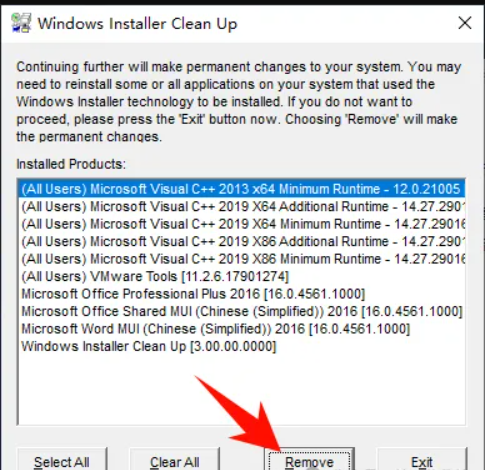This screenshot has width=485, height=470.
Task: Close the Windows Installer Clean Up window
Action: tap(464, 23)
